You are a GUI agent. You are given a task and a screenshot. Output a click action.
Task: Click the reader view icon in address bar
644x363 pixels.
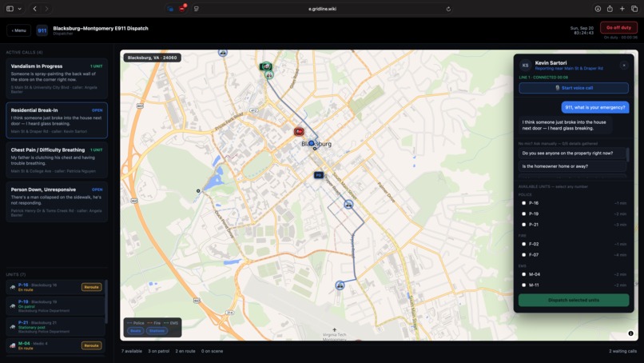point(197,9)
